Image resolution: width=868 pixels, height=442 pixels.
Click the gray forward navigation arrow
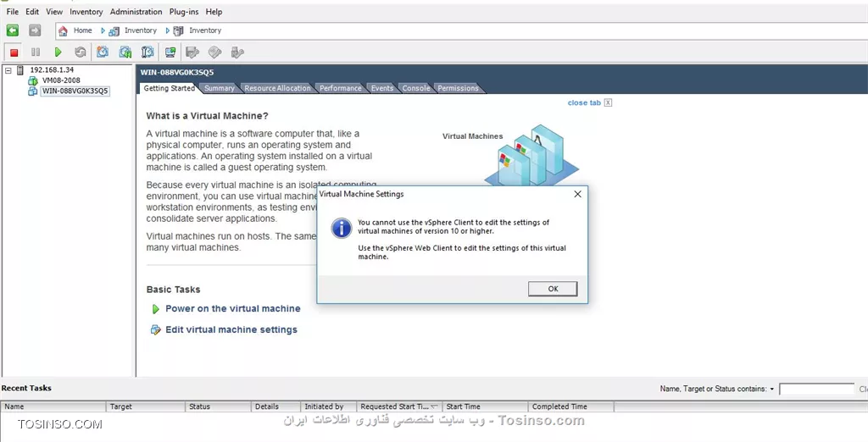[35, 30]
